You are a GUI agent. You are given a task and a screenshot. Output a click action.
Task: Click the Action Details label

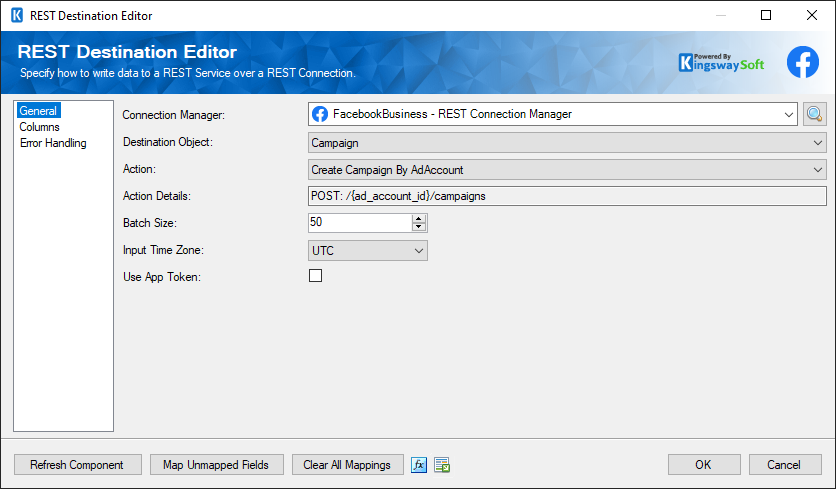click(x=157, y=196)
